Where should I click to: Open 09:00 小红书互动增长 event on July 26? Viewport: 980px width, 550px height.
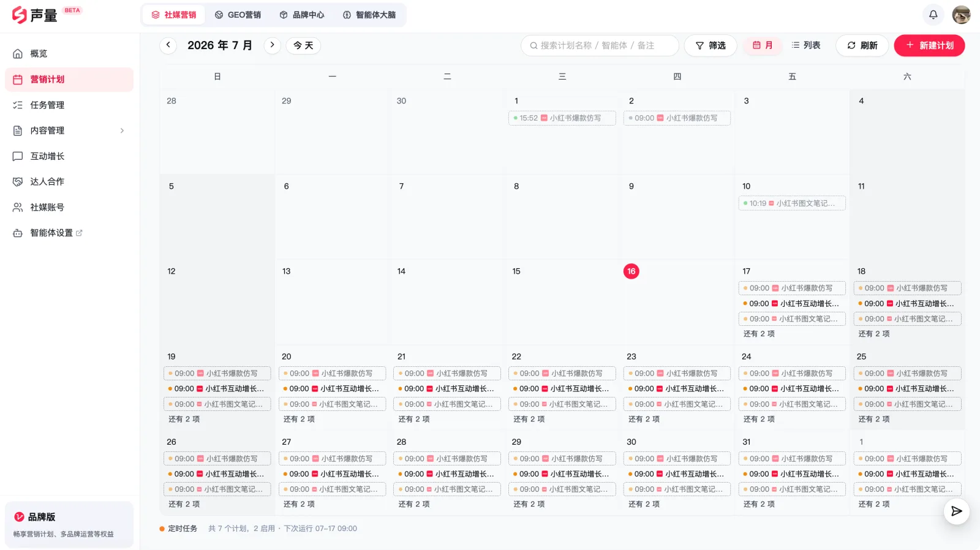pyautogui.click(x=217, y=474)
